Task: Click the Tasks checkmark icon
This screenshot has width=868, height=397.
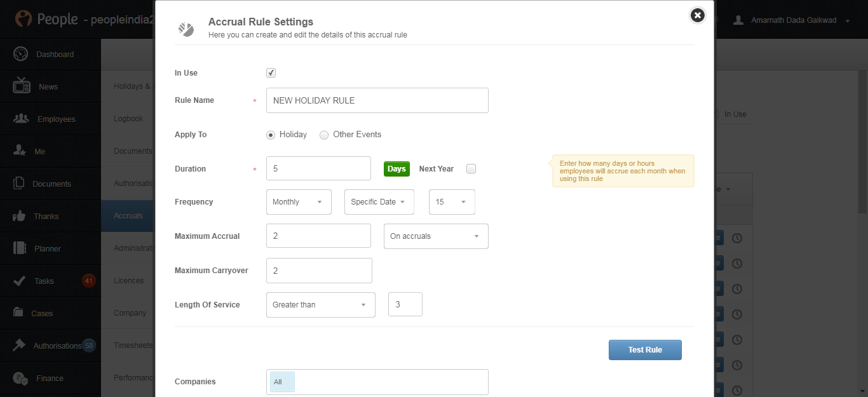Action: coord(20,281)
